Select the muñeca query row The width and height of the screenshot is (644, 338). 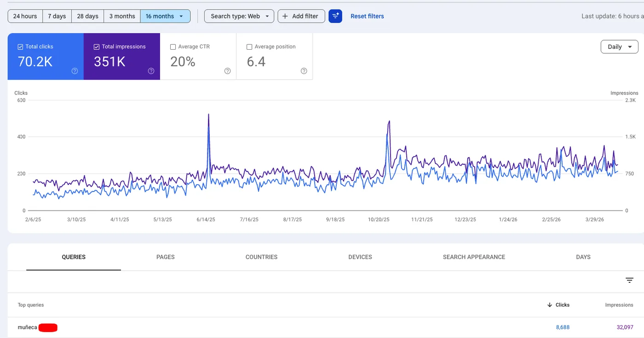coord(27,327)
